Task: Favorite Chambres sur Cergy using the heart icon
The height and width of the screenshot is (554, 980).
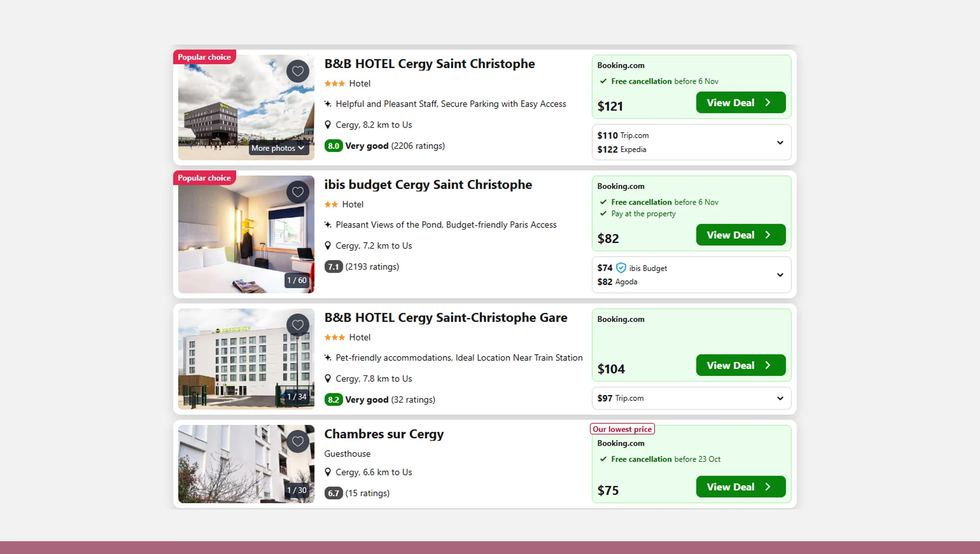Action: click(298, 441)
